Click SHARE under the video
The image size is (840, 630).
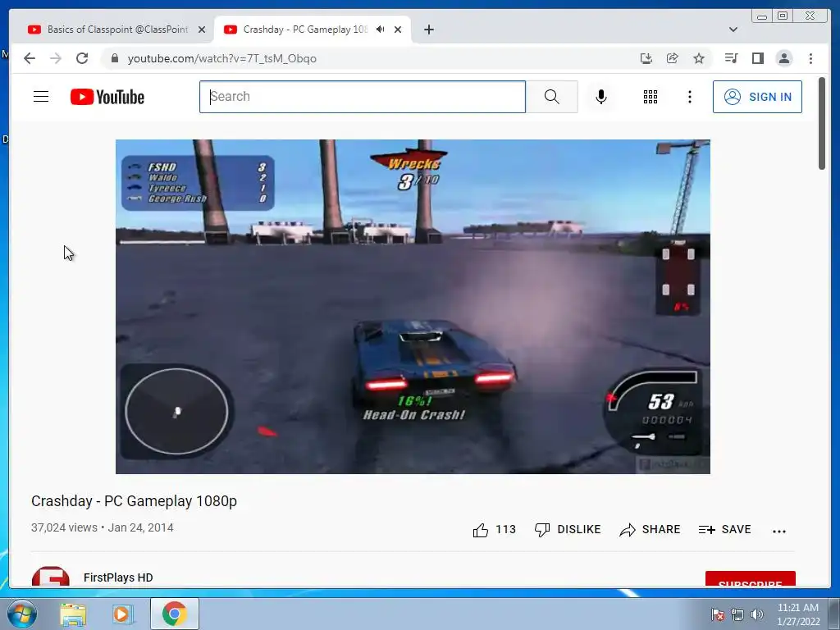650,530
